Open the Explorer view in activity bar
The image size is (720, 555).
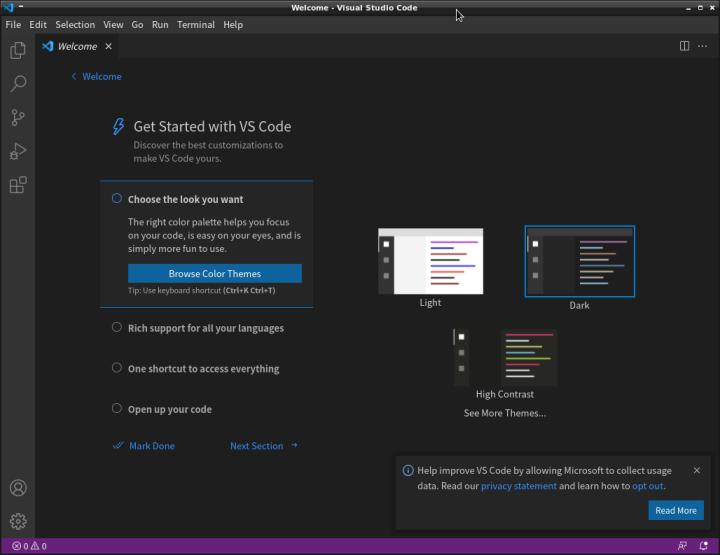coord(18,50)
